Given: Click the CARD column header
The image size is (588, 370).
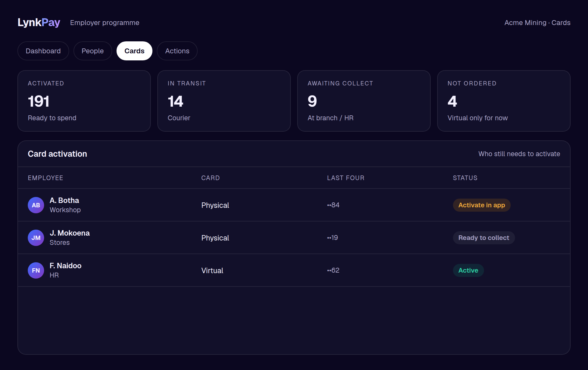Looking at the screenshot, I should click(x=210, y=178).
